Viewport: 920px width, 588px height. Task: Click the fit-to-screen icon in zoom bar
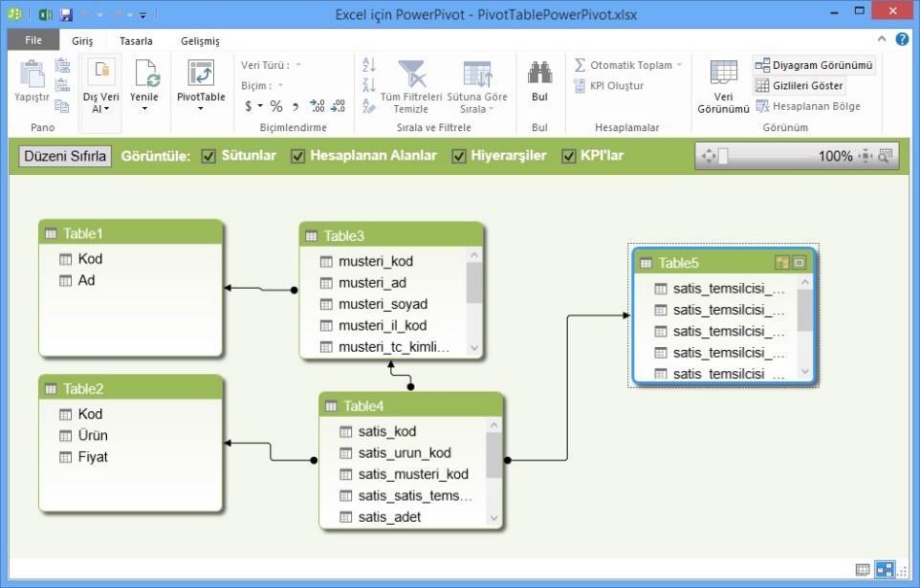pyautogui.click(x=865, y=156)
